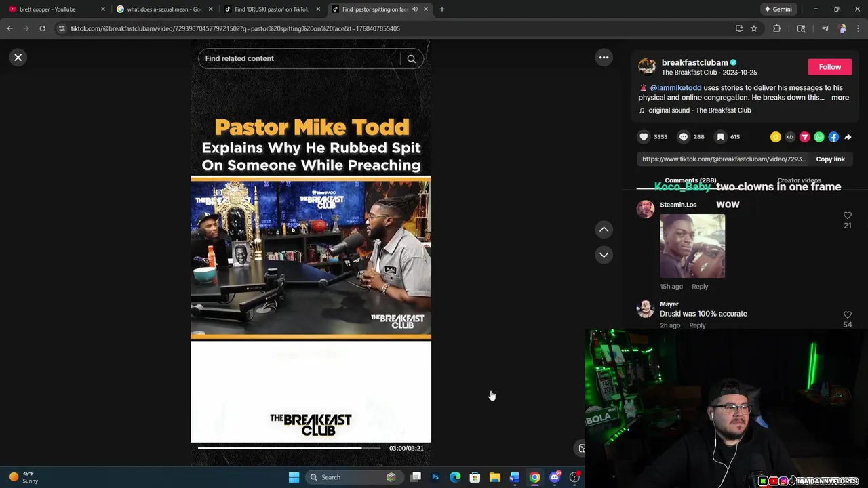
Task: Open more share options arrow
Action: click(848, 137)
